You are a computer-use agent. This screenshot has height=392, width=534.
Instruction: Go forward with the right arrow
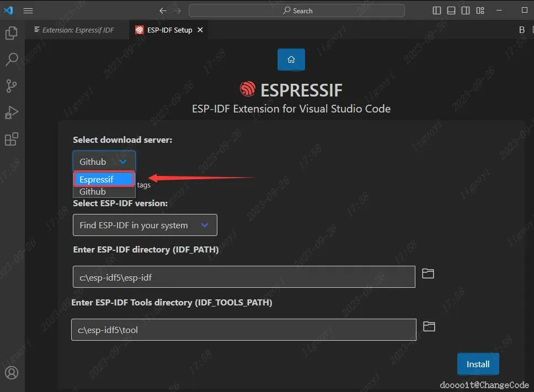(x=177, y=11)
